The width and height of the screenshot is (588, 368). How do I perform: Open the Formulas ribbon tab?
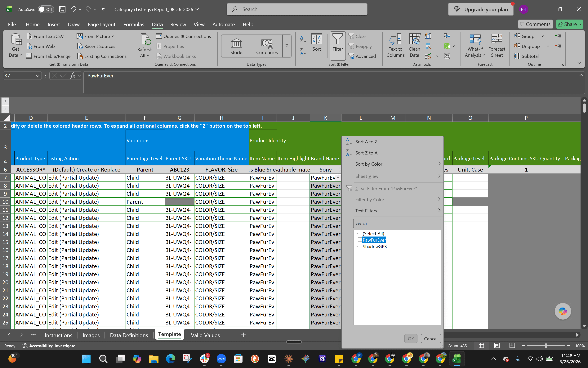click(134, 24)
